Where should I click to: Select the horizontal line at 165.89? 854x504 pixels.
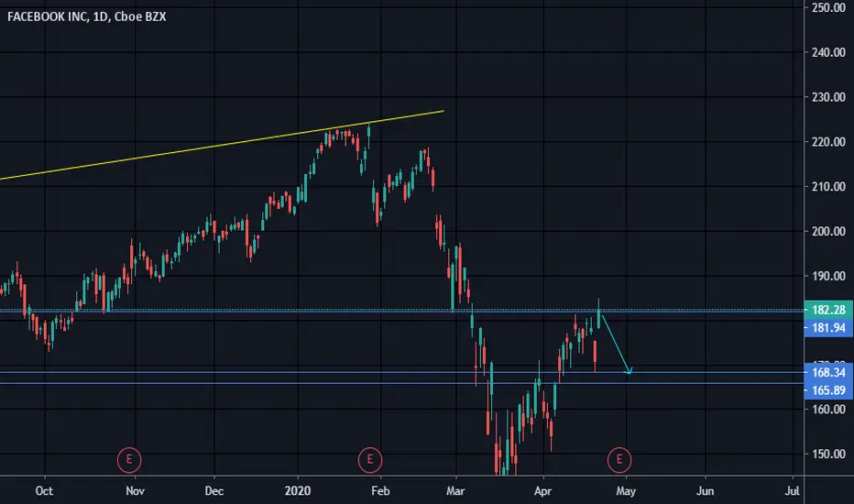tap(402, 384)
